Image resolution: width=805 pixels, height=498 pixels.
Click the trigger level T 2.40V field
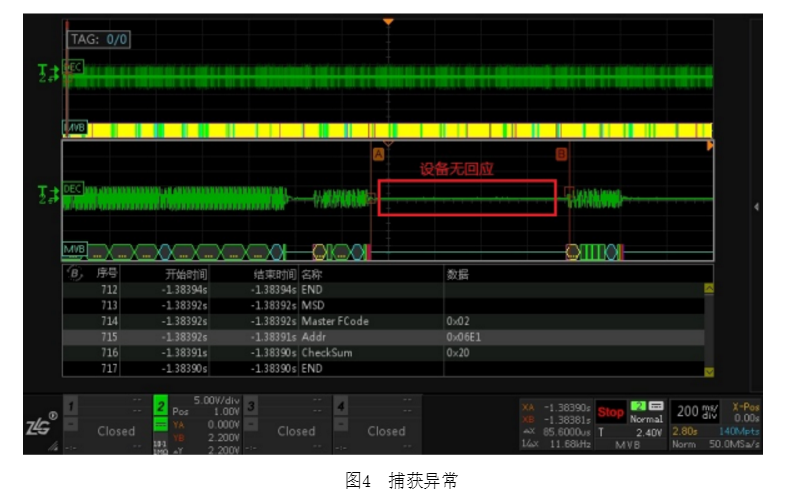click(x=629, y=432)
